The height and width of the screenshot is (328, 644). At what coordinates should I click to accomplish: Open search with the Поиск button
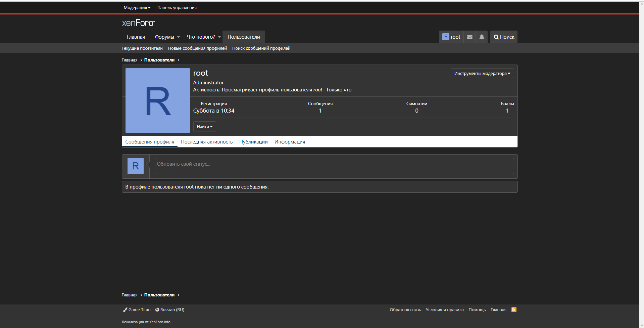[x=504, y=37]
